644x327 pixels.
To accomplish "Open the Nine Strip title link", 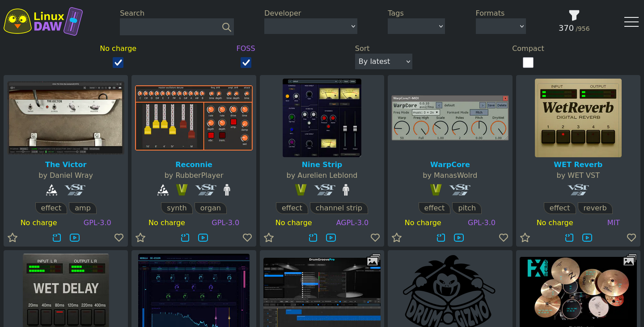I will [x=322, y=164].
